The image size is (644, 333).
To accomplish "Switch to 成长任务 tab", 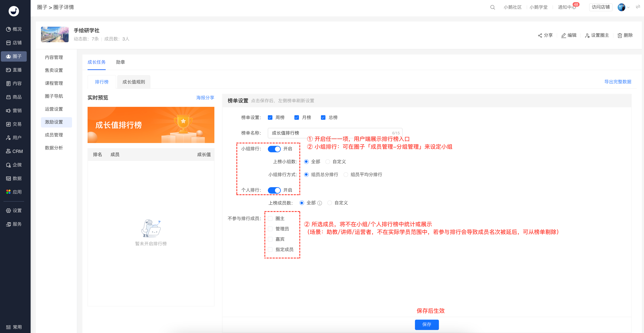I will click(96, 62).
